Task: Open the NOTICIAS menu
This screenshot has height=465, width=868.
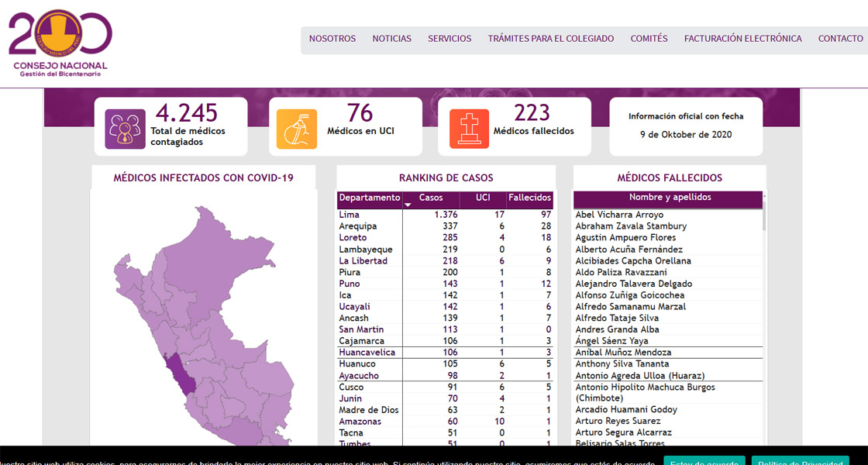Action: click(392, 39)
